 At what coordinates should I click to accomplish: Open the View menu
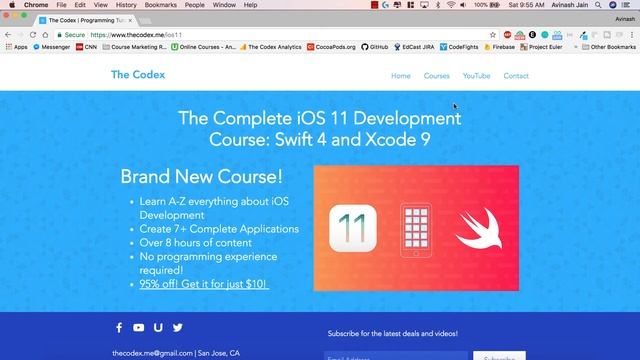point(100,5)
